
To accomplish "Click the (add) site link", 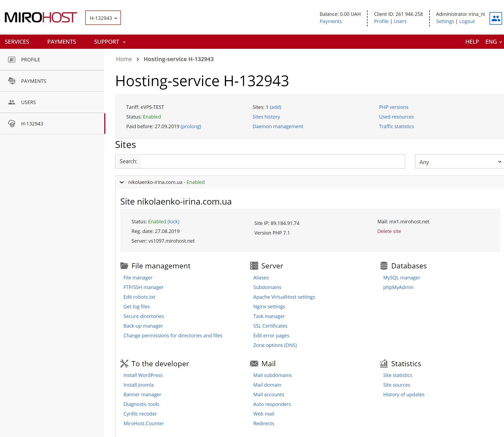I will point(275,107).
